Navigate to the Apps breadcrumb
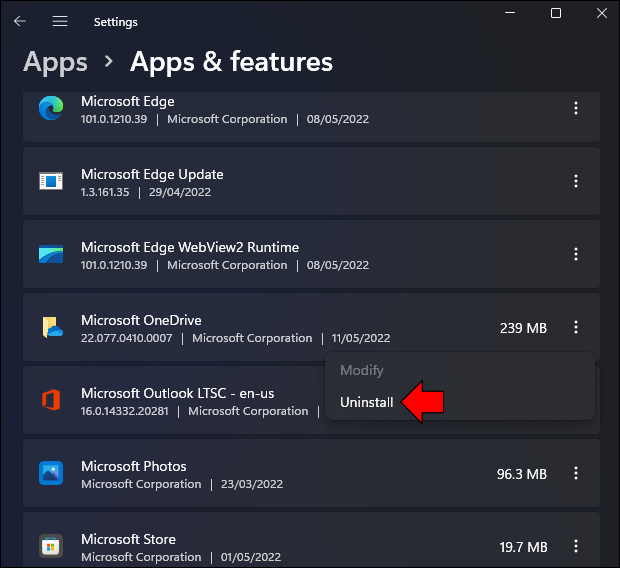Image resolution: width=620 pixels, height=568 pixels. (55, 62)
